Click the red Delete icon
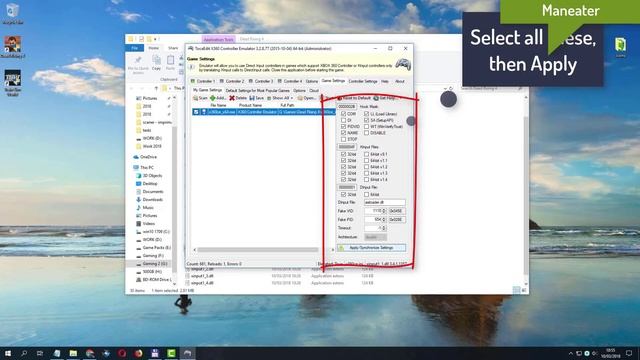Viewport: 640px width, 360px height. (232, 98)
